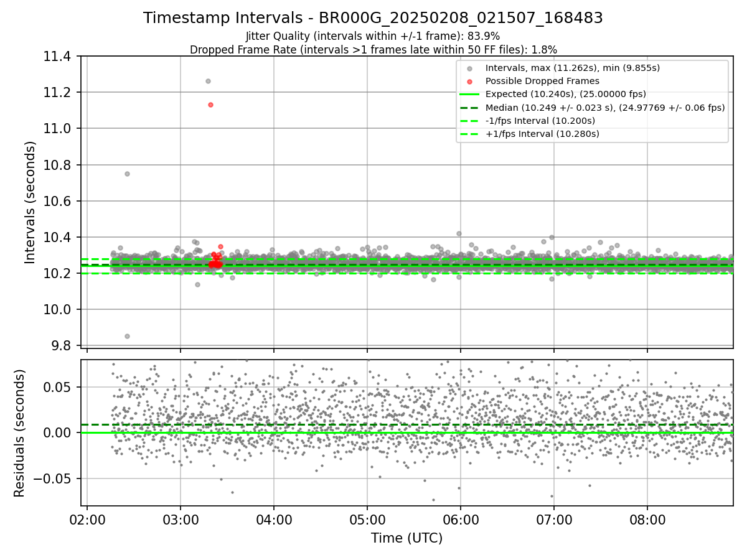Click the x-axis tick label 06:00
Screen dimensions: 747x560
click(461, 520)
